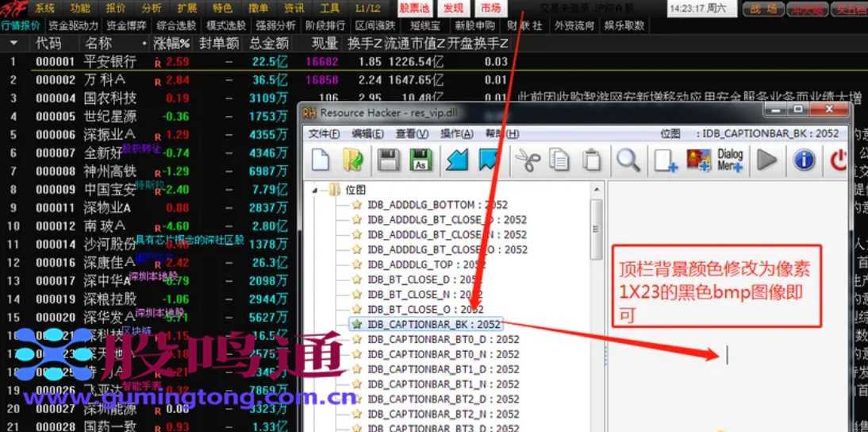Click the 市场 button in top bar
868x432 pixels.
tap(490, 8)
